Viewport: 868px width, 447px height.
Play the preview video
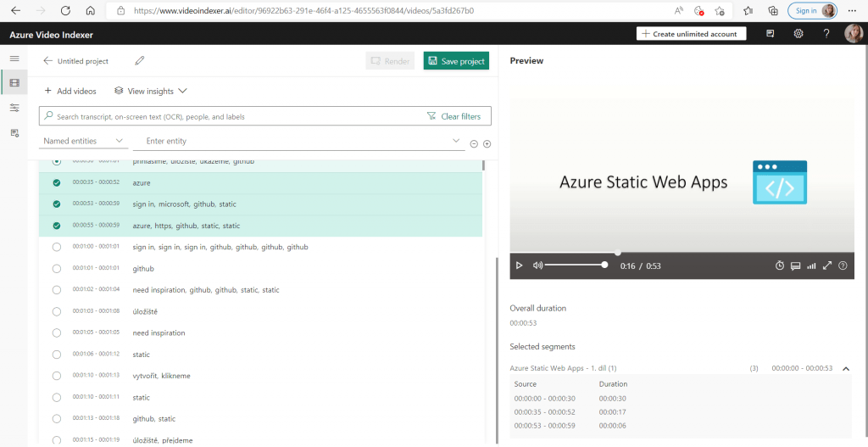[520, 265]
